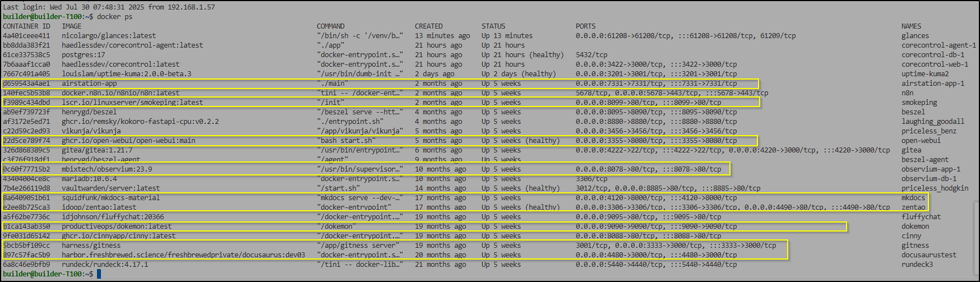Image resolution: width=980 pixels, height=282 pixels.
Task: Click image mbixtech/observium:23.9
Action: pos(107,169)
